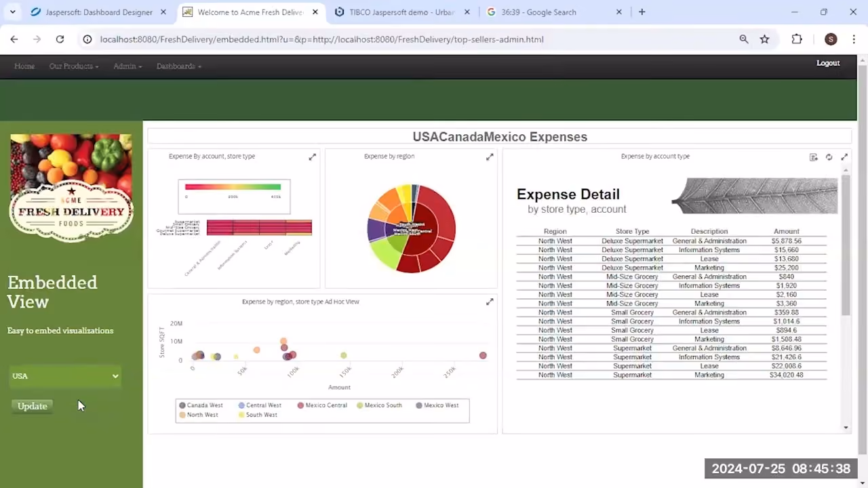Image resolution: width=868 pixels, height=488 pixels.
Task: Toggle Central West legend series
Action: click(260, 405)
